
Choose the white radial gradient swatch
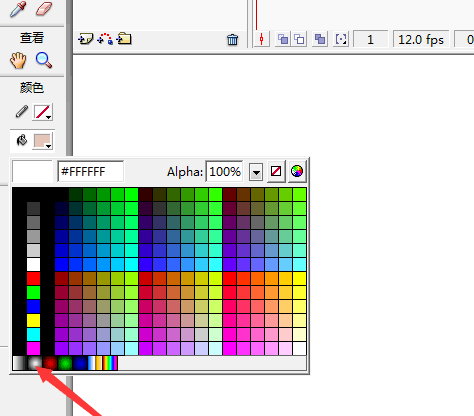click(35, 363)
